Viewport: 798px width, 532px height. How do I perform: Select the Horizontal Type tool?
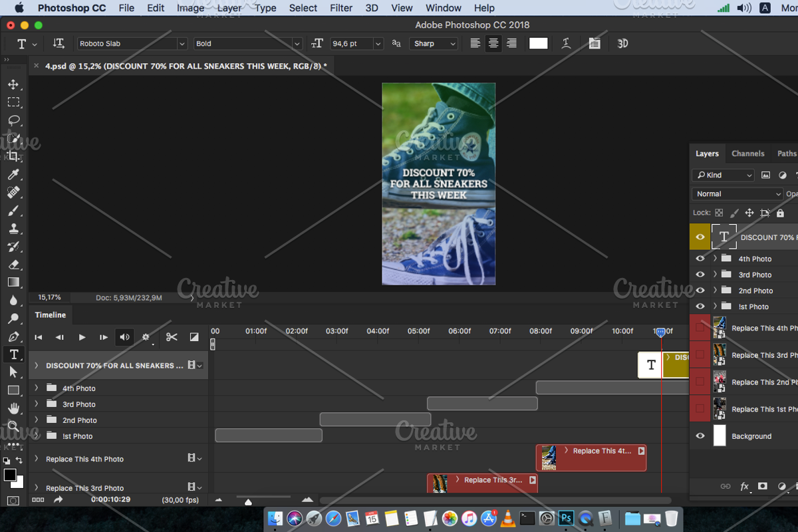click(x=13, y=354)
